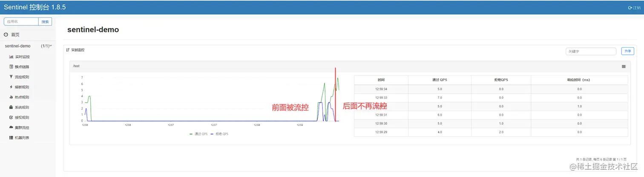Click the Sentinel 控制台 1.8.5 title
The height and width of the screenshot is (177, 644).
[x=35, y=8]
